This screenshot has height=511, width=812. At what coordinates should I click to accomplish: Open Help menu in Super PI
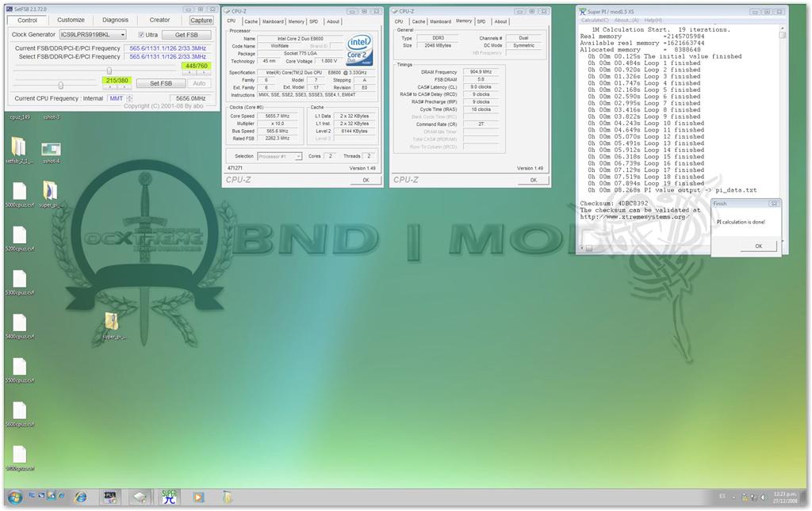653,20
